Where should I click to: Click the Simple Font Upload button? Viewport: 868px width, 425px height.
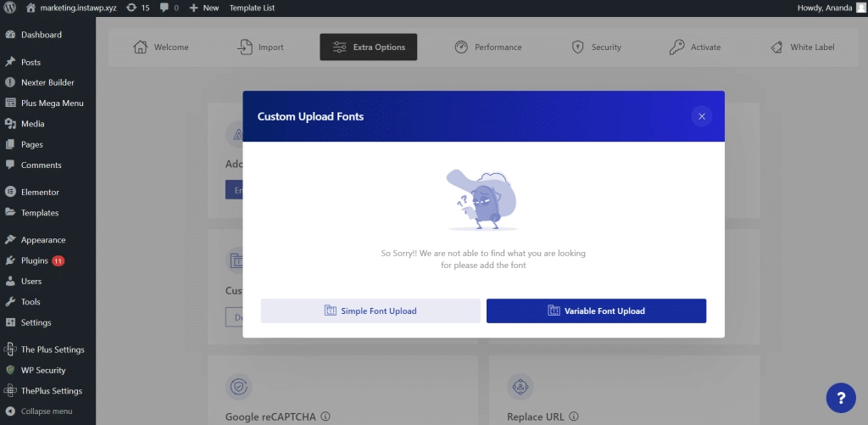[x=370, y=311]
